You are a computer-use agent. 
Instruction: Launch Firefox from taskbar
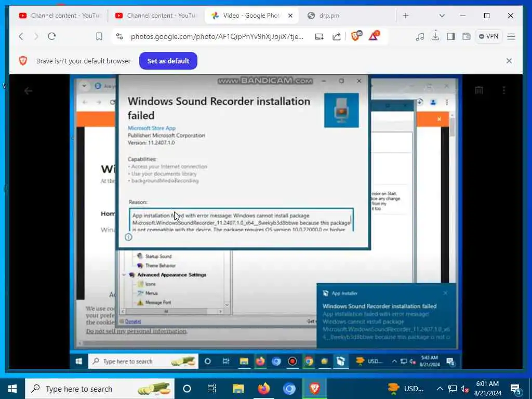coord(263,389)
